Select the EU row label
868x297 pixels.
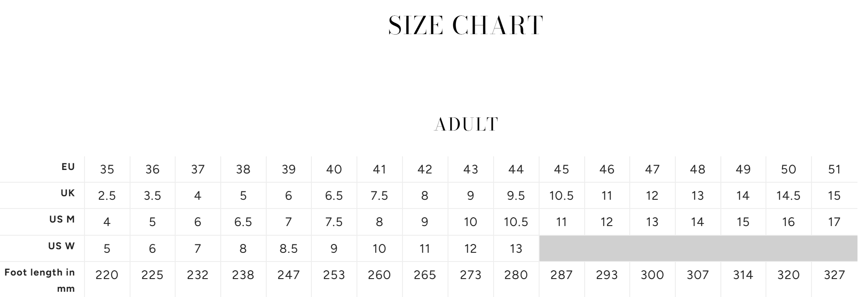[68, 167]
